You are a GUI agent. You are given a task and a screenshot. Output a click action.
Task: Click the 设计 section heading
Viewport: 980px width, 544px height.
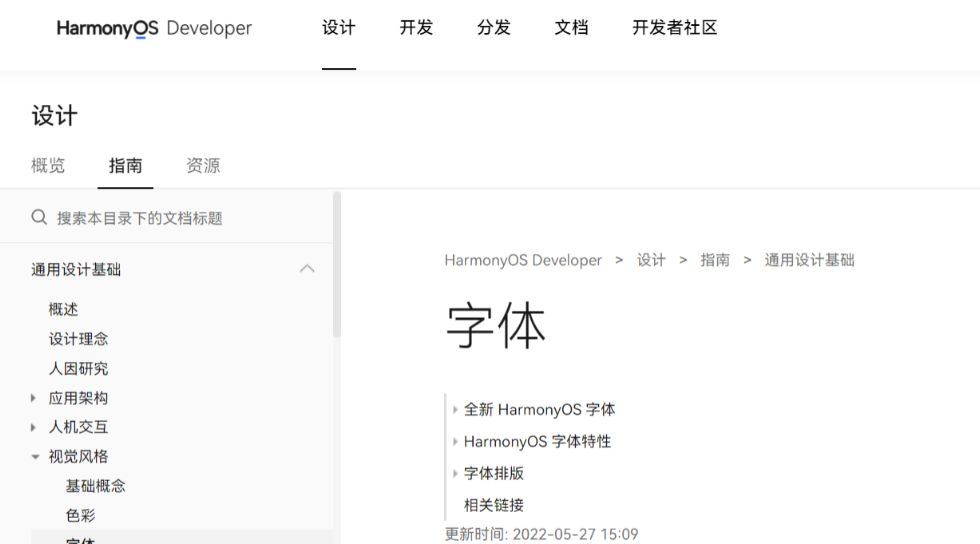click(x=54, y=116)
